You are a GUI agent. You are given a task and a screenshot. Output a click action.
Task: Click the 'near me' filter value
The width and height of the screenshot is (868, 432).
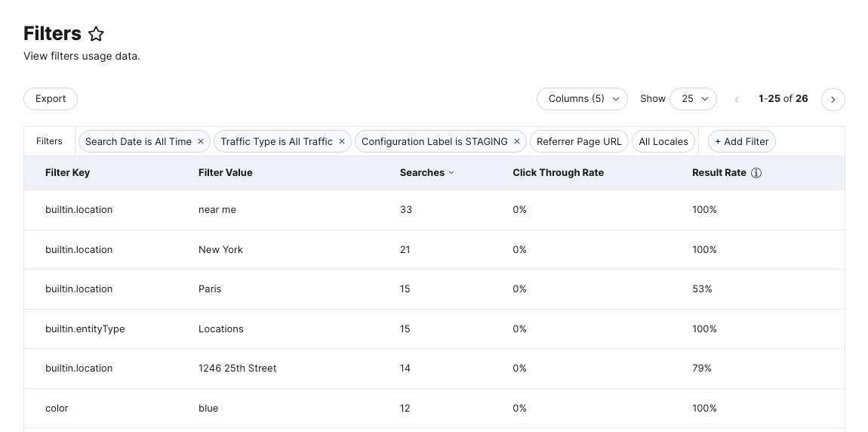point(217,210)
